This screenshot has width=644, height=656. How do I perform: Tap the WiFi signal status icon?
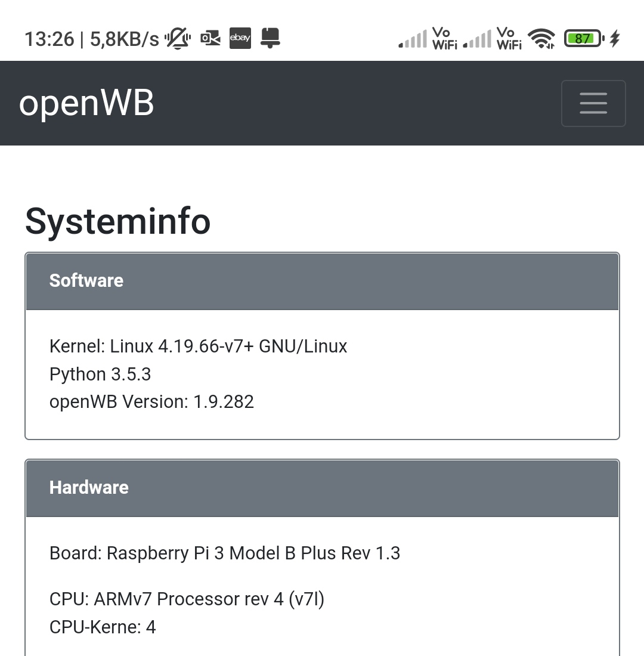point(541,39)
